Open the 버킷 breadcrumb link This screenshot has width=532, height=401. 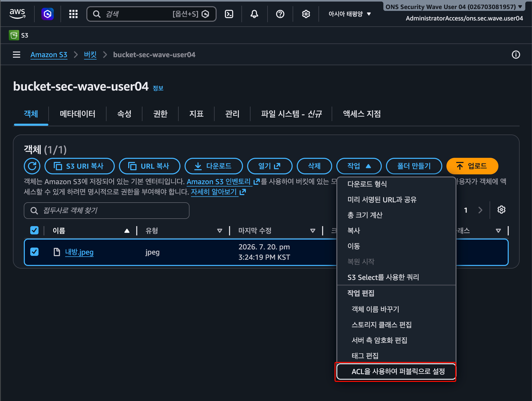pyautogui.click(x=90, y=55)
